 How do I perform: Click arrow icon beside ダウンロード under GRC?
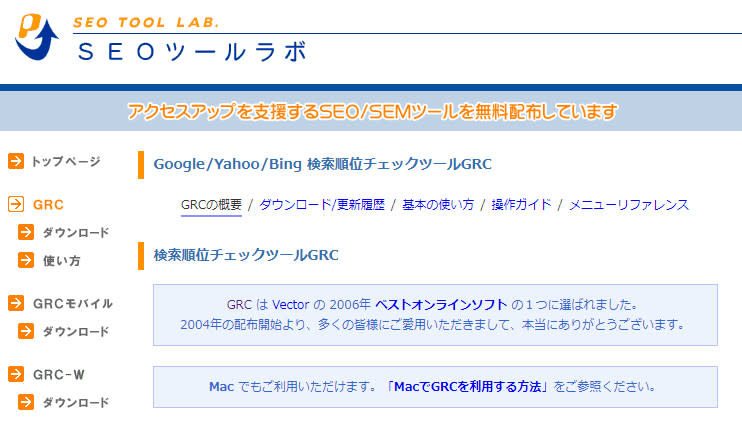point(26,232)
